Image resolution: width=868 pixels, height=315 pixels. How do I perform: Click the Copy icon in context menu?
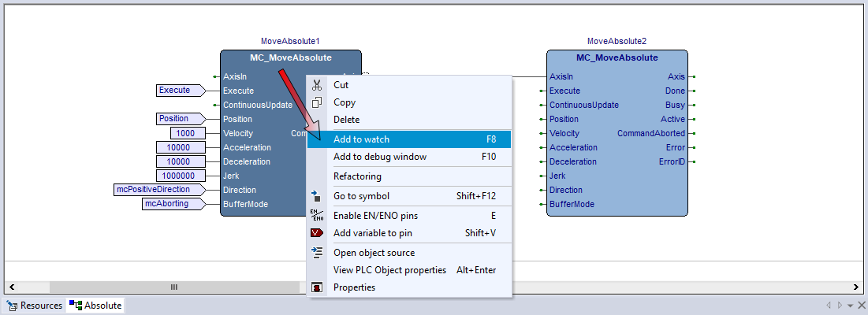coord(317,102)
